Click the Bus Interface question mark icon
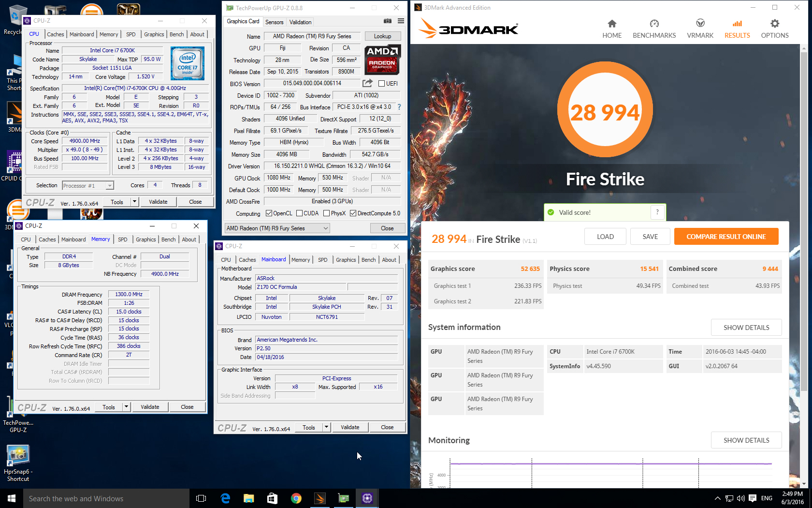The height and width of the screenshot is (508, 812). [399, 107]
